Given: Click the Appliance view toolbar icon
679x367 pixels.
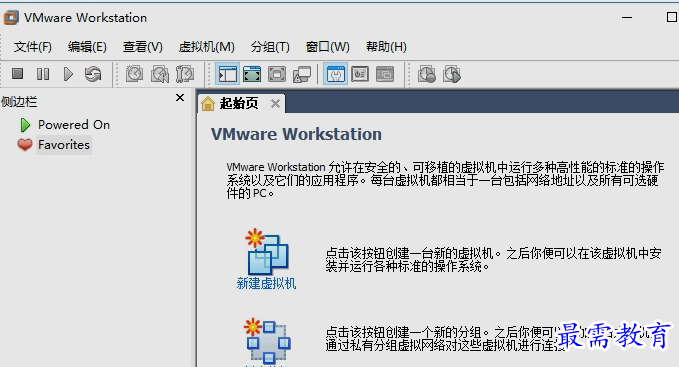Looking at the screenshot, I should [x=360, y=74].
